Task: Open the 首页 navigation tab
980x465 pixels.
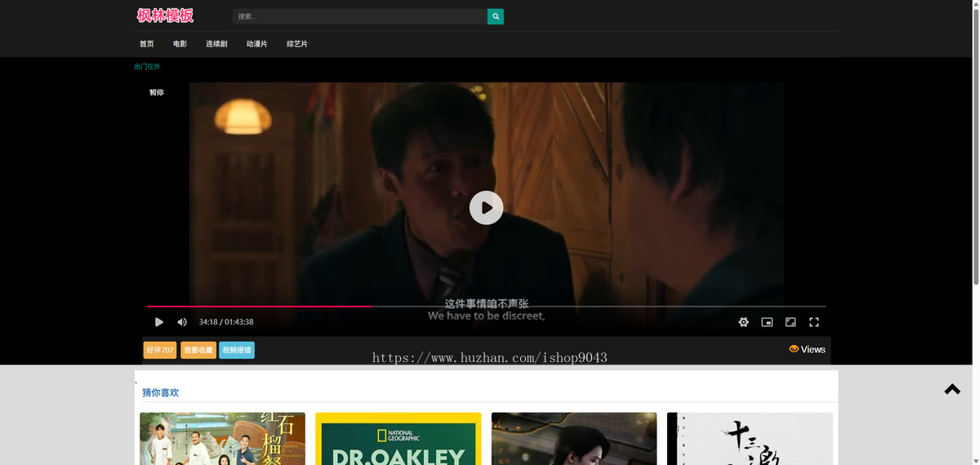Action: [147, 44]
